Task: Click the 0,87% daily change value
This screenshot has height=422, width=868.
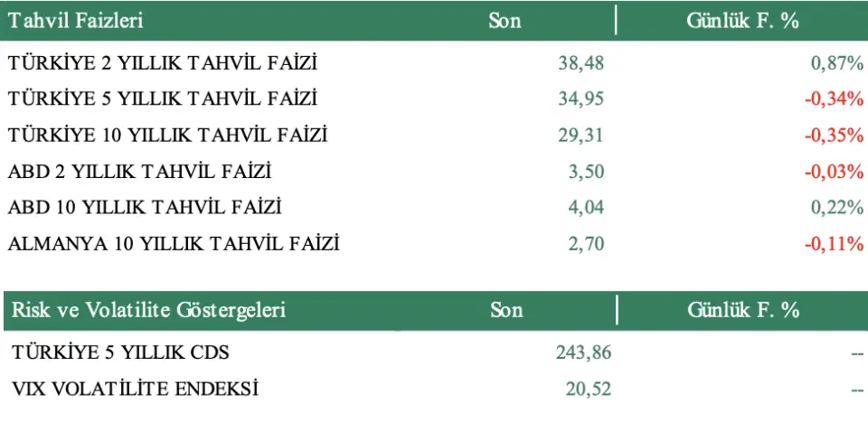Action: coord(836,63)
